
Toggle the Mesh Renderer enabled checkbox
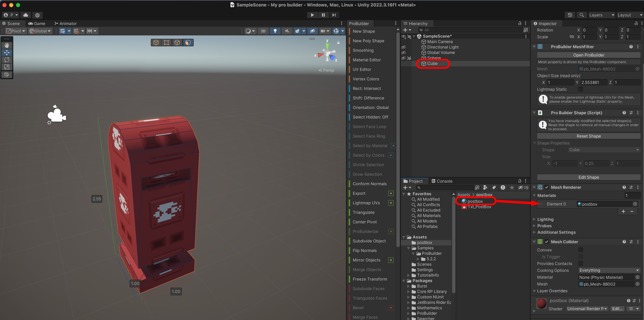coord(547,187)
